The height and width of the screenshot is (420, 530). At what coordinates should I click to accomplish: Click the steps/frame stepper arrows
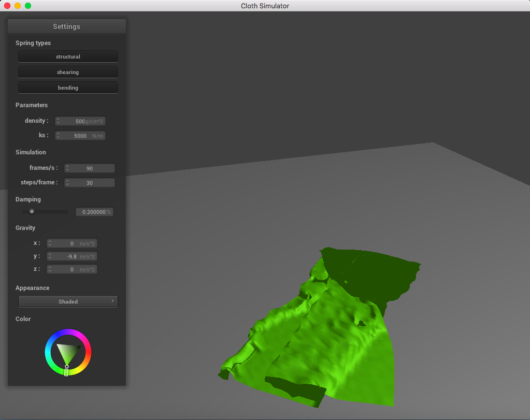click(67, 182)
